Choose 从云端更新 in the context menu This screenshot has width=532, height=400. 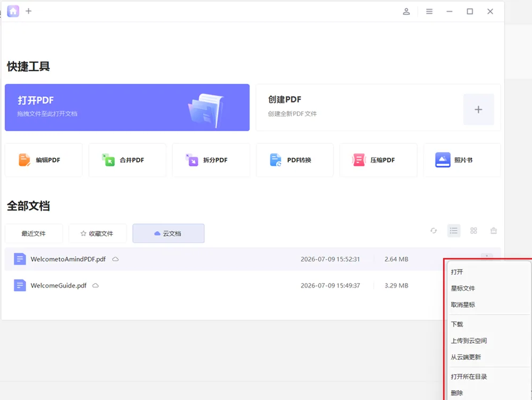point(488,357)
